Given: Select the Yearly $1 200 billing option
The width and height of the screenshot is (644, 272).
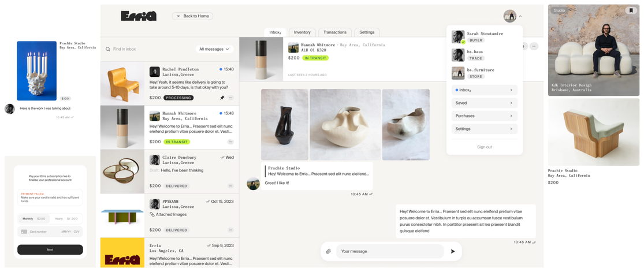Looking at the screenshot, I should 66,219.
